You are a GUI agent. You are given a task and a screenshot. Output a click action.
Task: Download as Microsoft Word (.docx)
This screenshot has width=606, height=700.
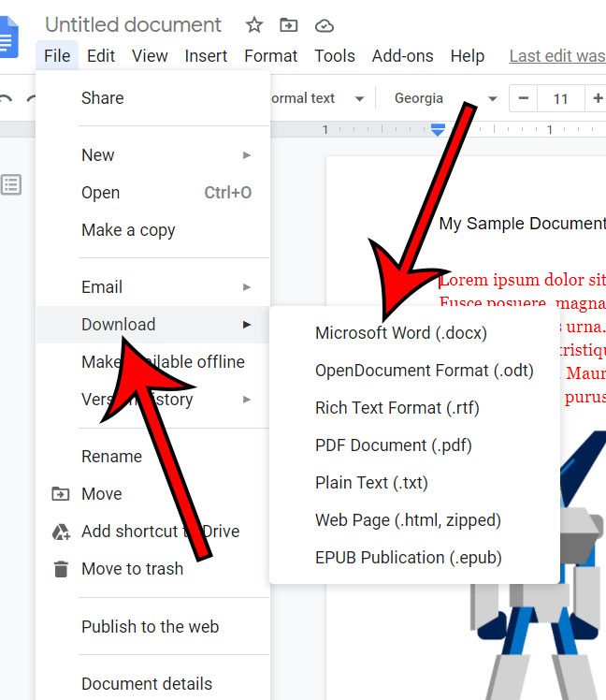point(414,333)
